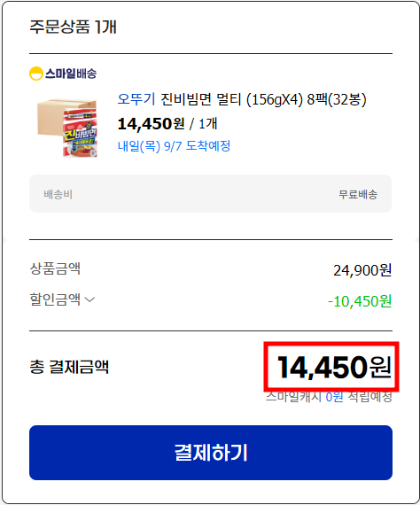Viewport: 420px width, 505px height.
Task: Click the 할인금액 label to show details
Action: point(55,299)
